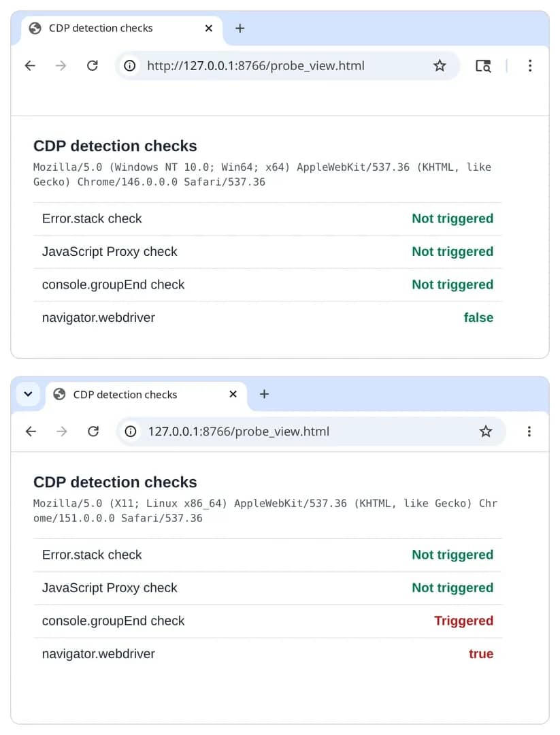Click console.groupEnd check label in top page
Image resolution: width=560 pixels, height=735 pixels.
coord(114,284)
